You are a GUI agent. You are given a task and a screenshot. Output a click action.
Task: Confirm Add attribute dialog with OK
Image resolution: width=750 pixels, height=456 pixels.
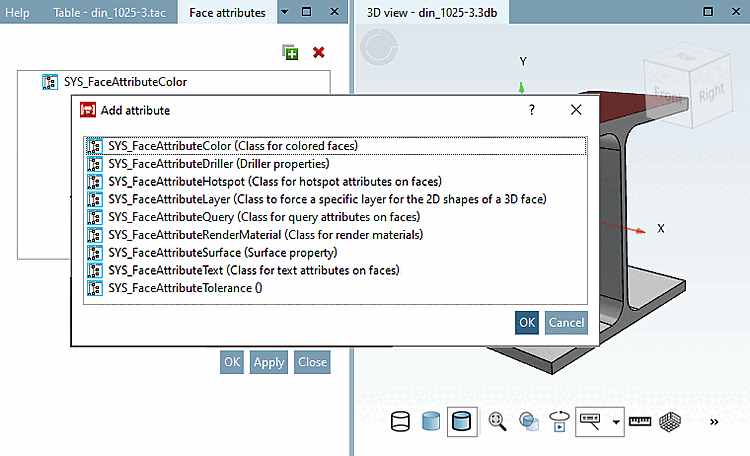pos(527,323)
